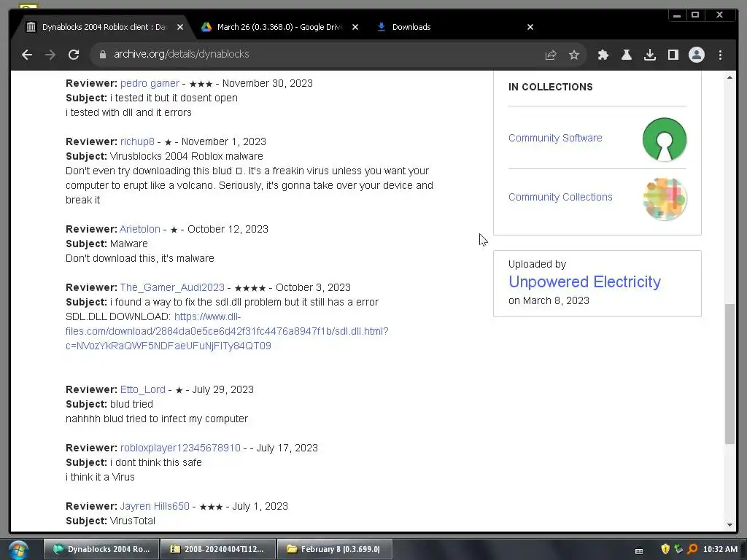Image resolution: width=747 pixels, height=560 pixels.
Task: Click the page scrollbar down arrow
Action: [x=729, y=525]
